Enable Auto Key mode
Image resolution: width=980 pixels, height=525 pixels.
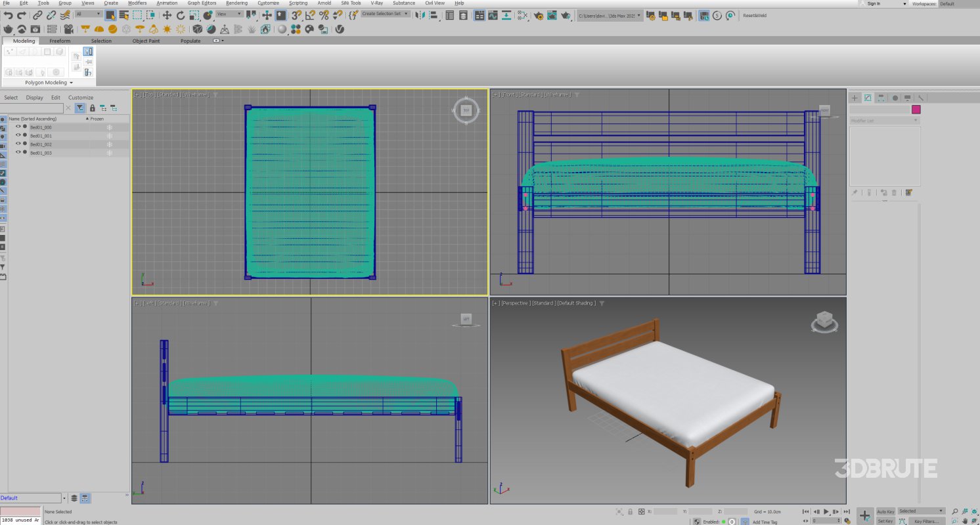pos(885,511)
